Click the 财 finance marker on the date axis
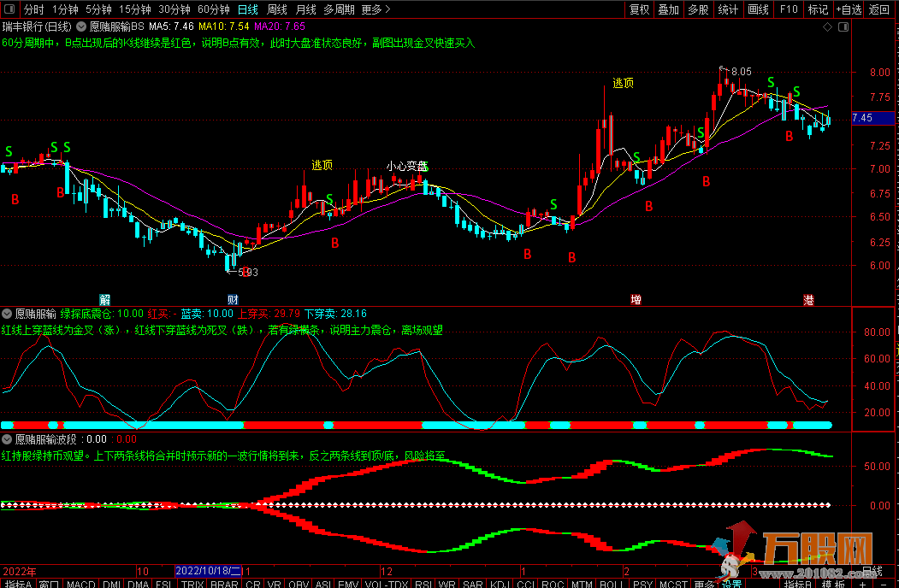This screenshot has height=588, width=899. pos(232,300)
